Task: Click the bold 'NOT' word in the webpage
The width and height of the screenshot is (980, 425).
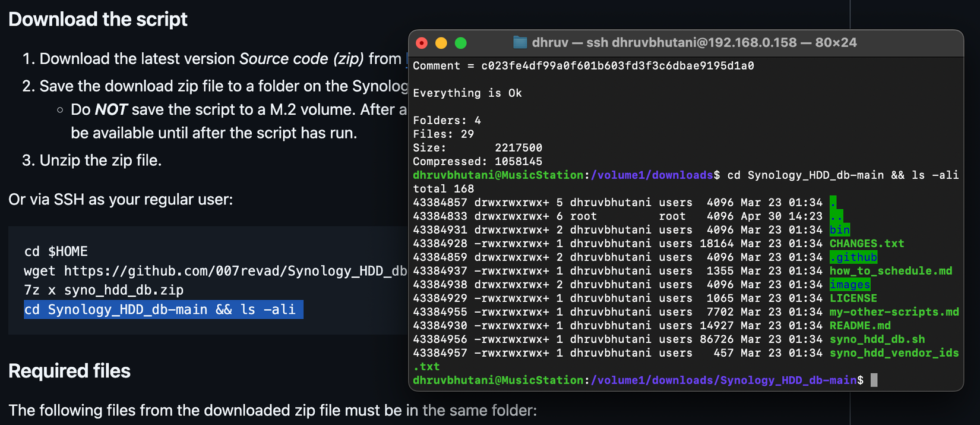Action: 111,109
